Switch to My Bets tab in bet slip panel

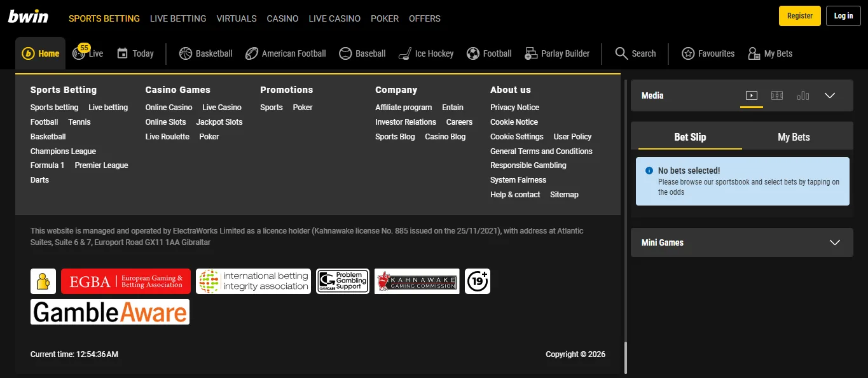[x=794, y=137]
